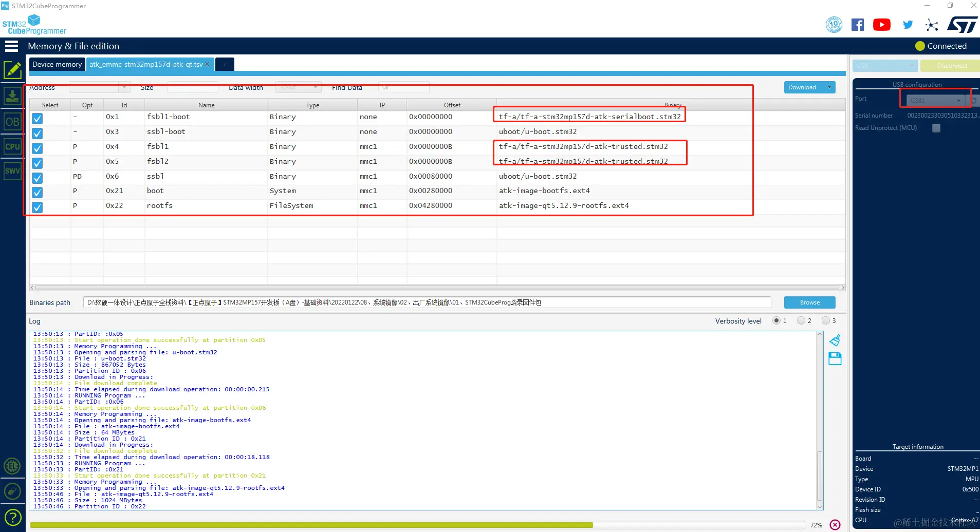Open the YouTube icon link
Viewport: 980px width, 532px height.
(x=882, y=25)
